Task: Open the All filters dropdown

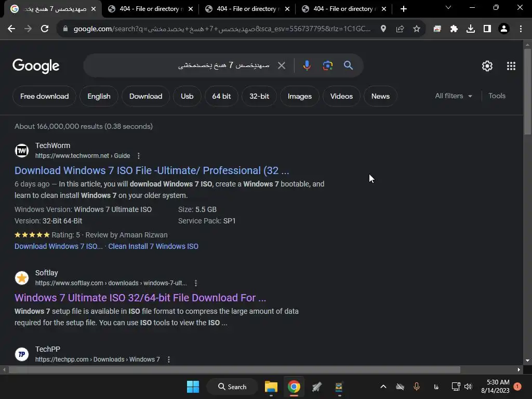Action: click(454, 96)
